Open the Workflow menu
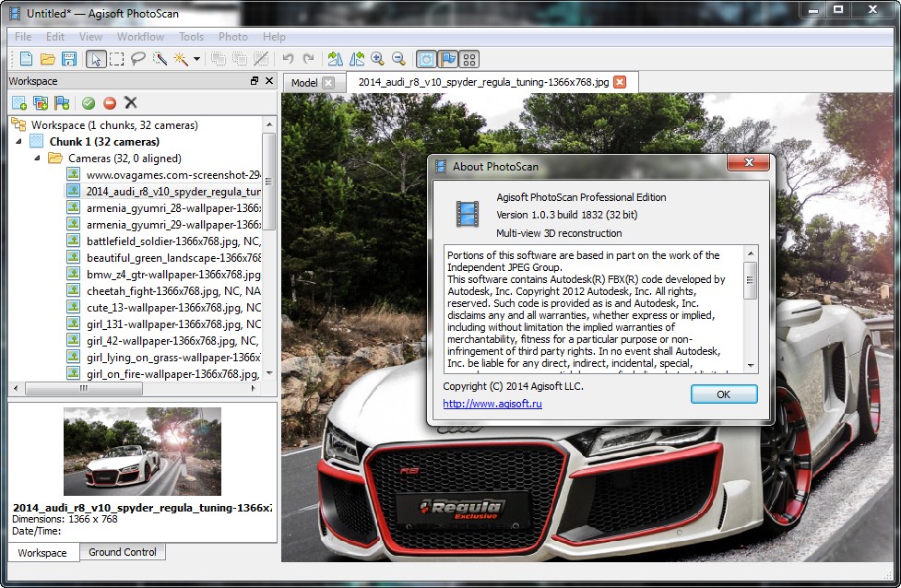The width and height of the screenshot is (901, 588). coord(141,37)
